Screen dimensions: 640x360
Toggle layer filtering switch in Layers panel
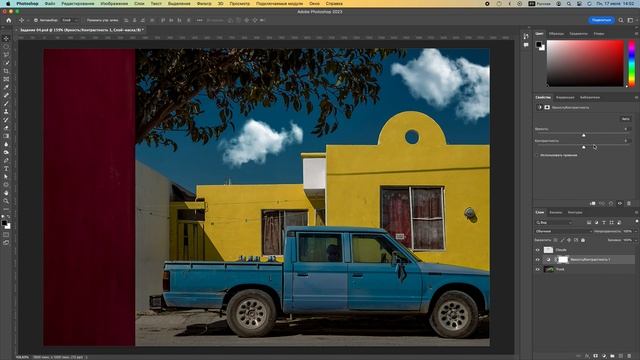point(636,221)
